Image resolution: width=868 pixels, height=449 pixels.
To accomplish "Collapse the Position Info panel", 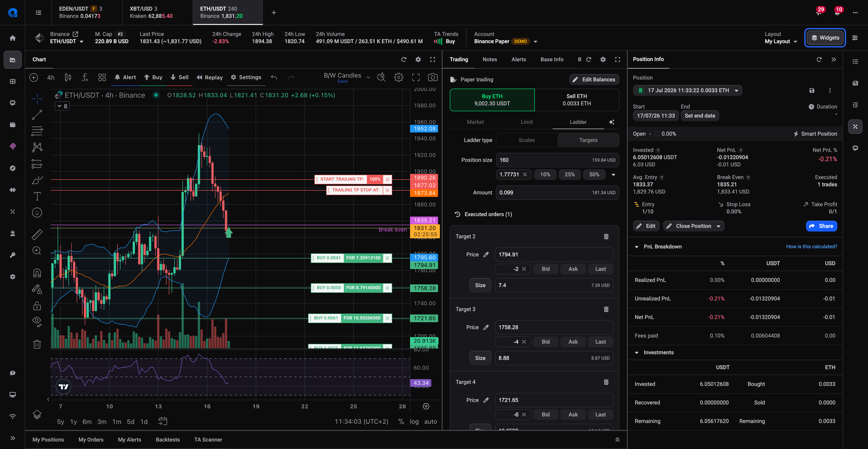I will [x=834, y=59].
